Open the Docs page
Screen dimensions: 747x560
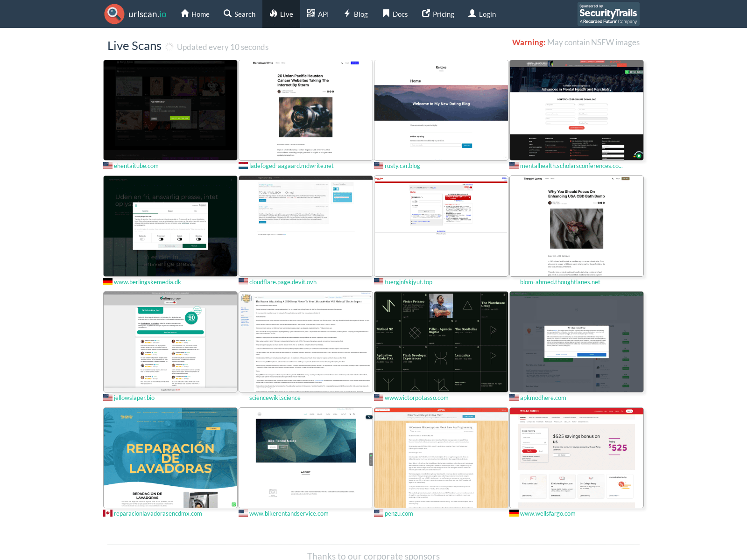pyautogui.click(x=395, y=14)
